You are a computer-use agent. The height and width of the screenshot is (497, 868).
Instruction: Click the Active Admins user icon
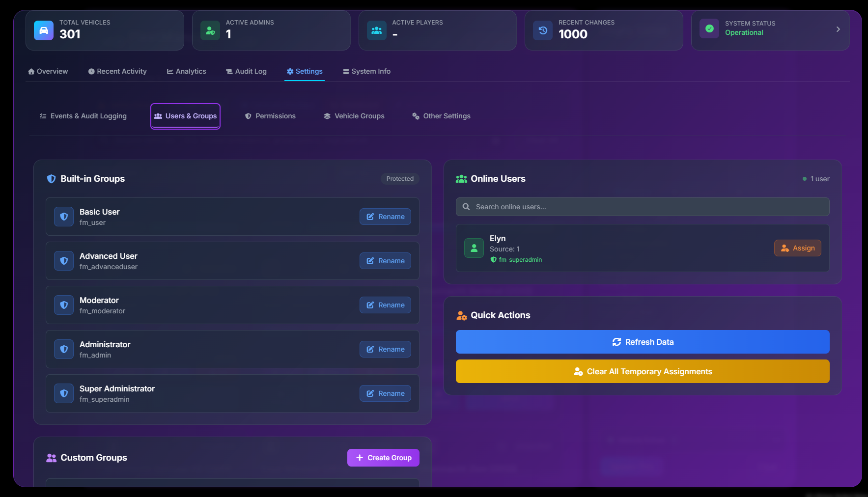click(210, 30)
